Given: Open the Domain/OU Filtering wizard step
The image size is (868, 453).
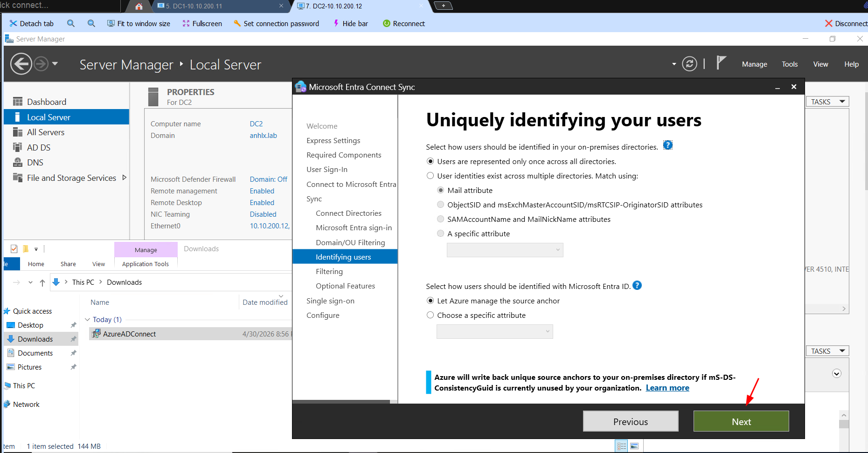Looking at the screenshot, I should [x=350, y=243].
